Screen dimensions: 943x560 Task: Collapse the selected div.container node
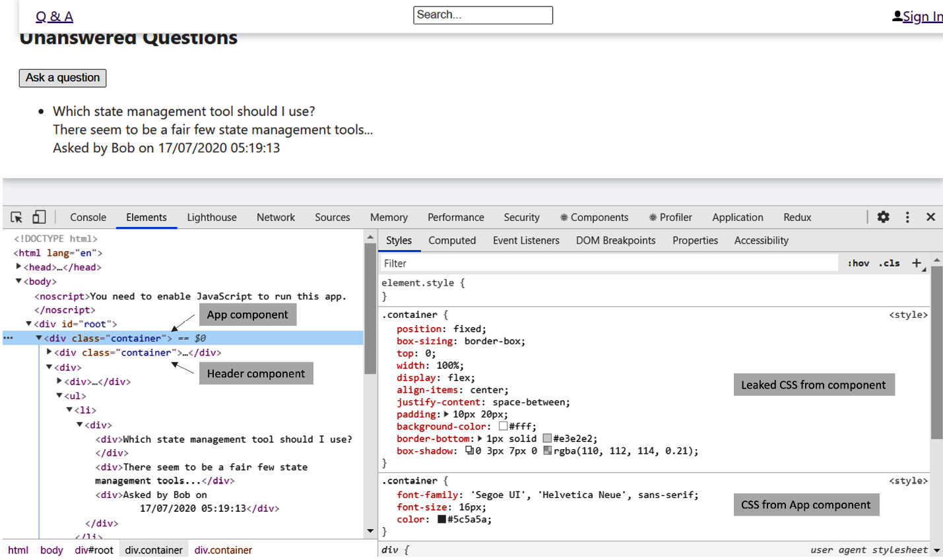coord(39,338)
